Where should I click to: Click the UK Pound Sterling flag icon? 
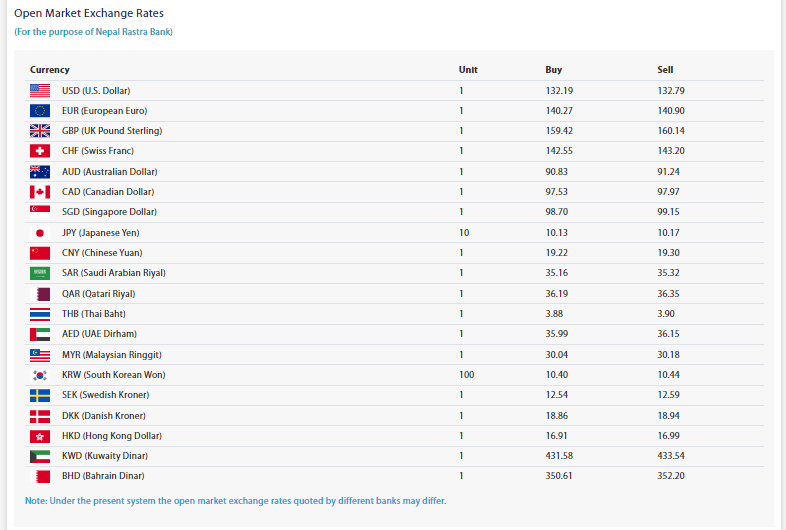(40, 131)
